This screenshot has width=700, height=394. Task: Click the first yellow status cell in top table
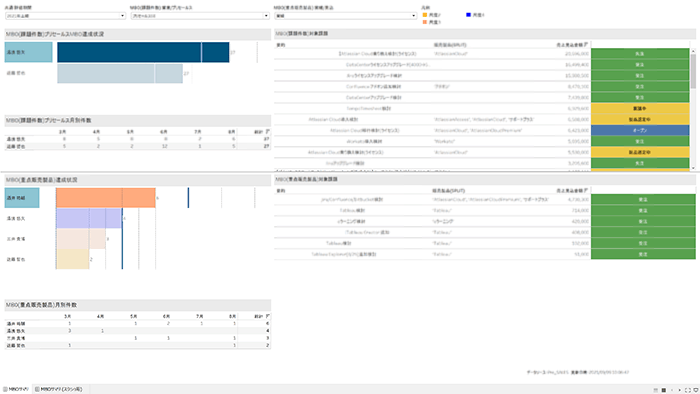pos(640,108)
